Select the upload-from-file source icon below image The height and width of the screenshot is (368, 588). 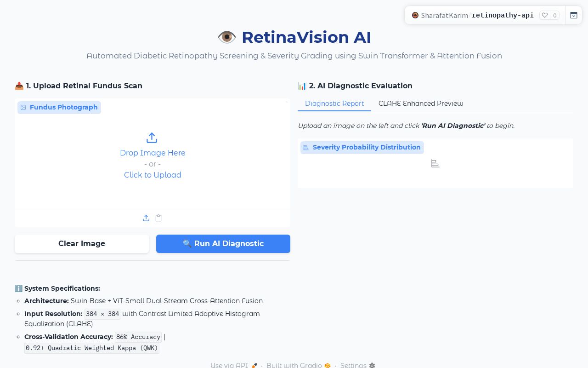146,218
